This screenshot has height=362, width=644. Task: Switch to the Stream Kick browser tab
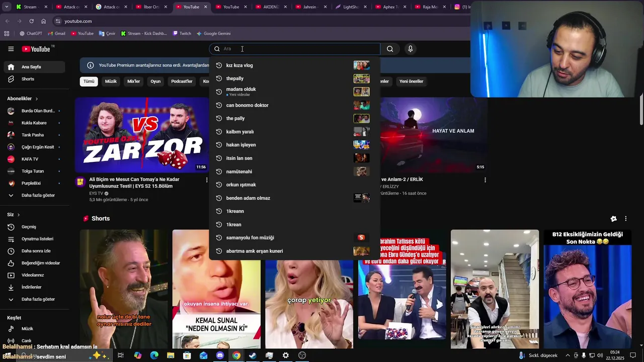point(32,7)
